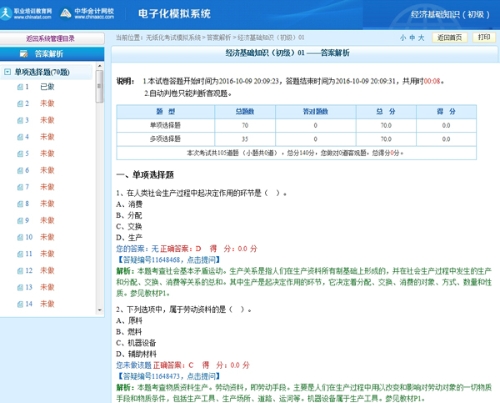Click the 单项选择题 row in score table

coord(296,126)
